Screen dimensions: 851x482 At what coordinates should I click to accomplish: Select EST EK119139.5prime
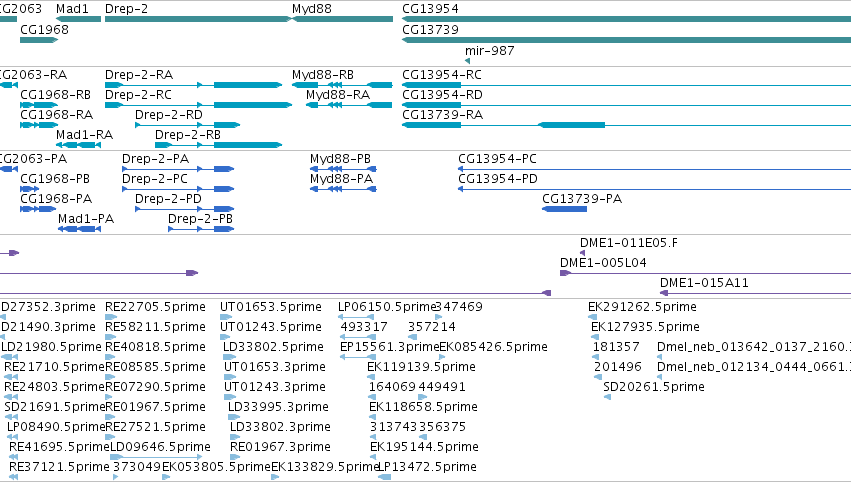point(371,377)
